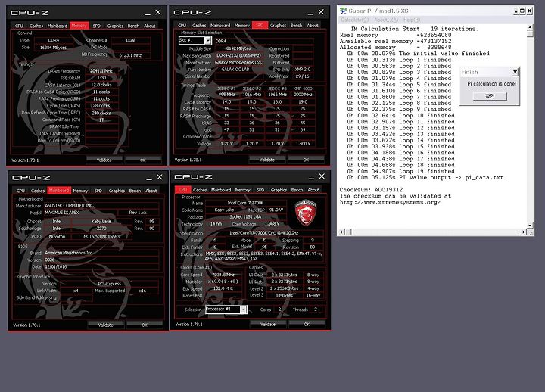Click Validate in Mainboard CPU-Z window
Image resolution: width=545 pixels, height=392 pixels.
pyautogui.click(x=106, y=325)
